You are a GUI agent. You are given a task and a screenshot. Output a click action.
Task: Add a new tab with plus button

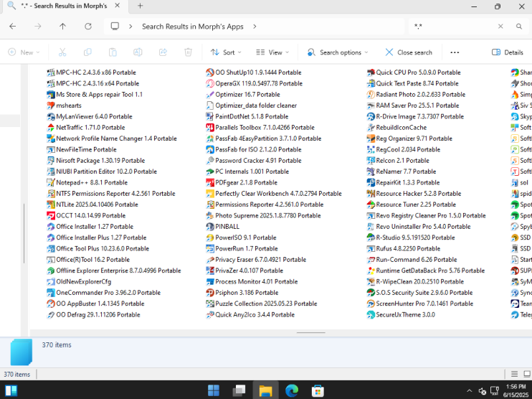point(140,6)
